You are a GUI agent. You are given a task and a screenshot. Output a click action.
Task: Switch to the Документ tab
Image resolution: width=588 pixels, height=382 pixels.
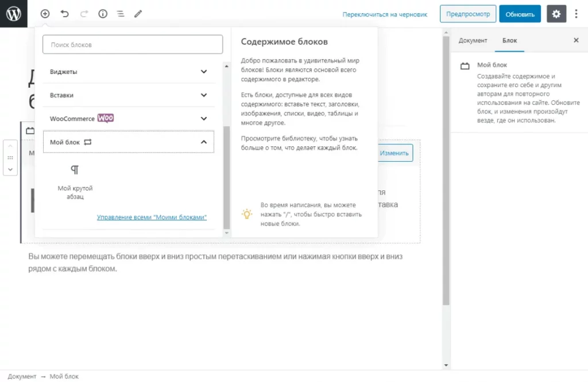[x=473, y=41]
